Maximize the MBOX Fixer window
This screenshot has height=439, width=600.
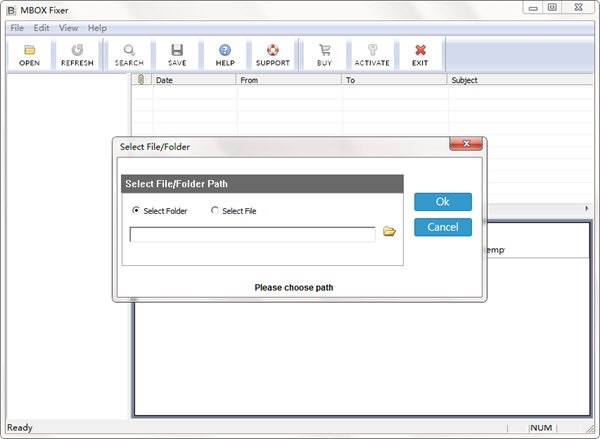[x=552, y=7]
